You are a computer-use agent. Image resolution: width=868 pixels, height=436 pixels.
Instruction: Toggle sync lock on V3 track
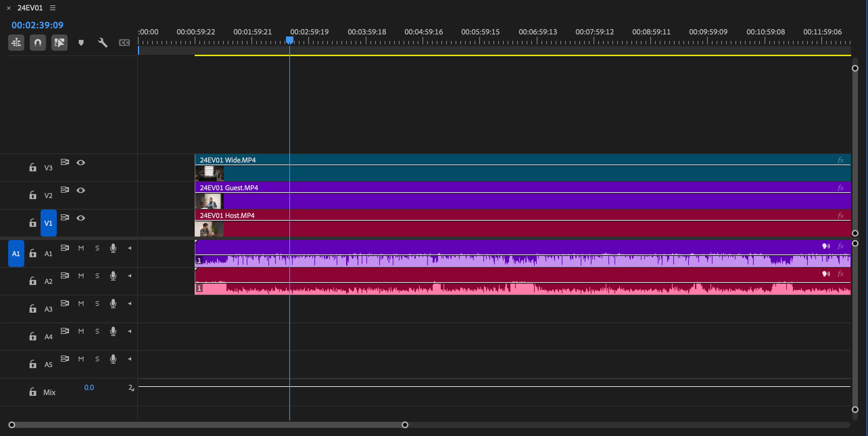coord(65,162)
